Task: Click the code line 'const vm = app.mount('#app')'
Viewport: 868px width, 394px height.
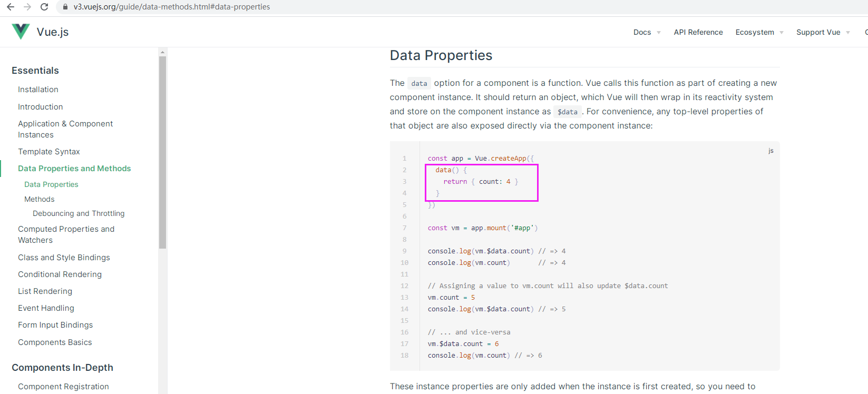Action: (x=483, y=228)
